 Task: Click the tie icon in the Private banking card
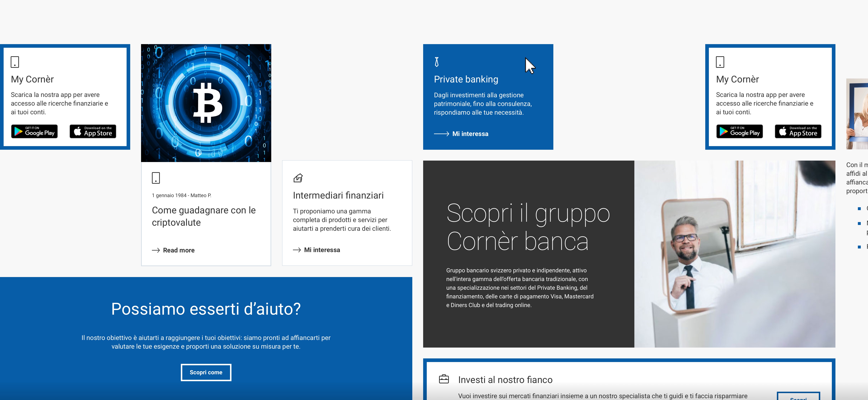pos(437,62)
